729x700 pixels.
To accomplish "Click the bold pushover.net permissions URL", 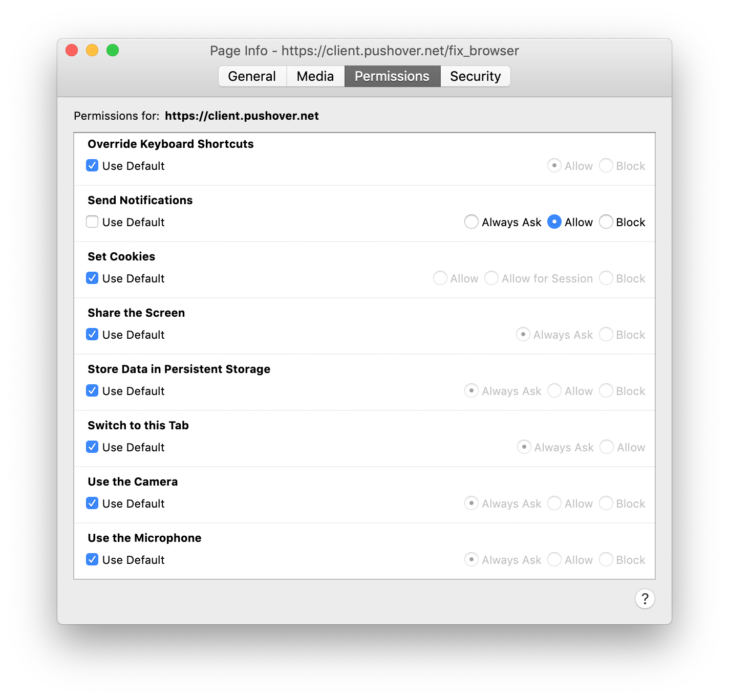I will (x=242, y=116).
